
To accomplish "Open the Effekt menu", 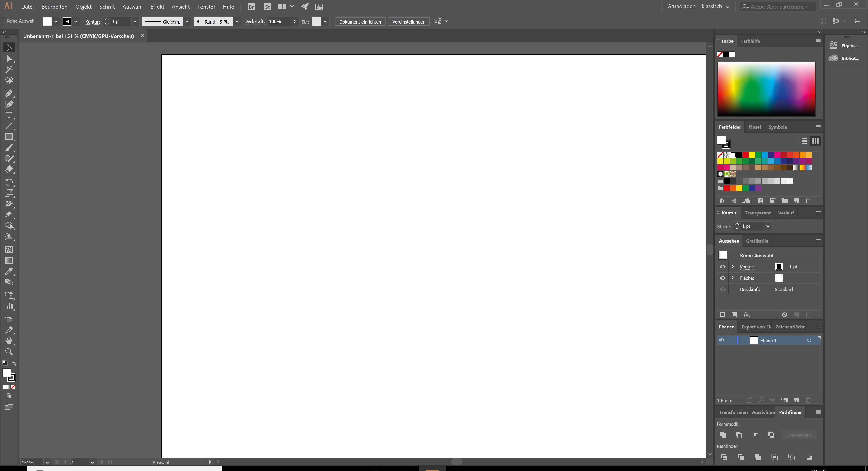I will tap(157, 7).
